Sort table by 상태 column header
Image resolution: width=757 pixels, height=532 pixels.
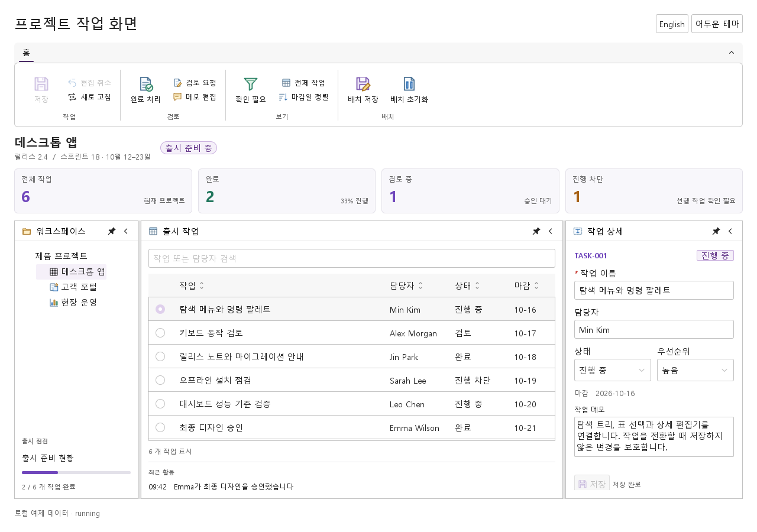tap(467, 286)
